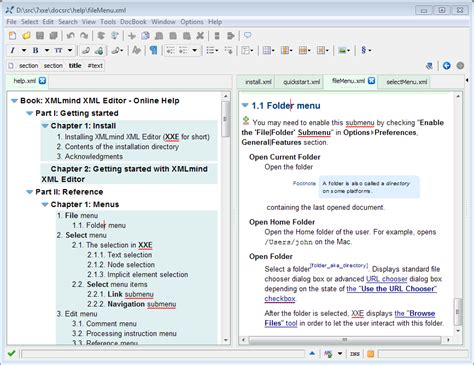Click the Undo arrow icon
This screenshot has width=474, height=365.
tap(70, 35)
